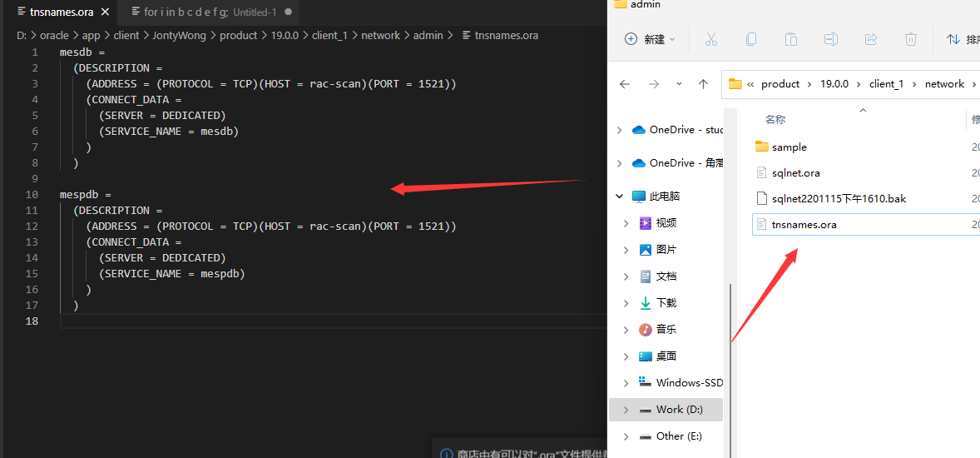The width and height of the screenshot is (980, 458).
Task: Go up one folder with up arrow
Action: [x=704, y=84]
